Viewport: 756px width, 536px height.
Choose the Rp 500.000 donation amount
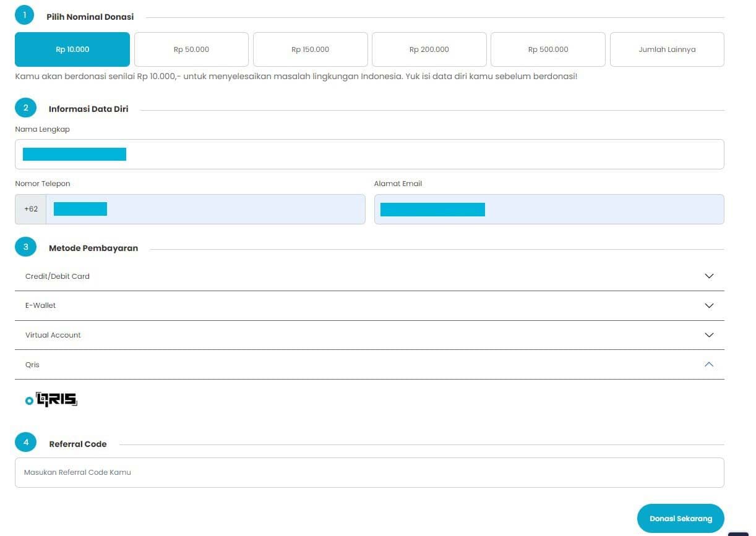548,49
